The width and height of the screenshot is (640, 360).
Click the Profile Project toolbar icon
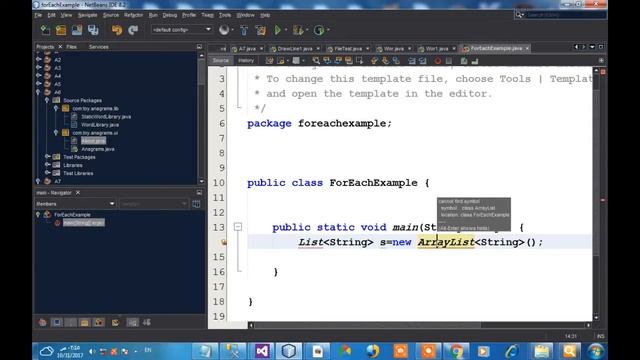point(319,30)
